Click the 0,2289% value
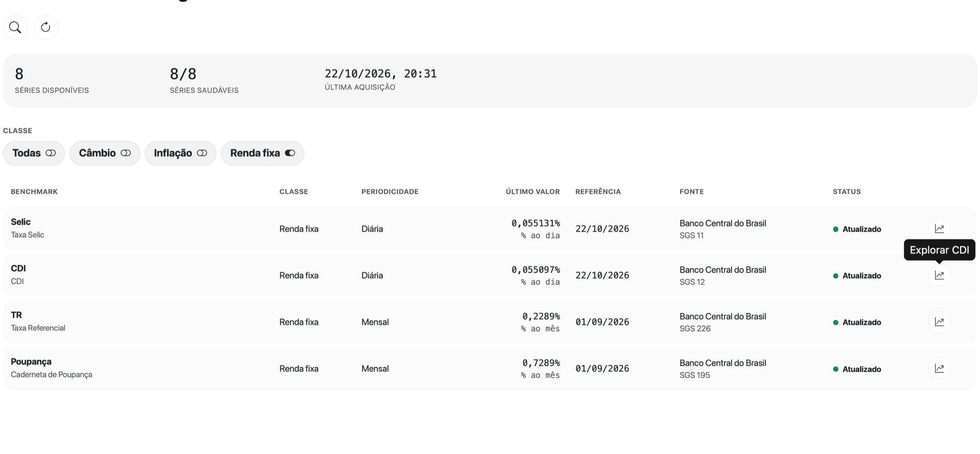 click(541, 317)
